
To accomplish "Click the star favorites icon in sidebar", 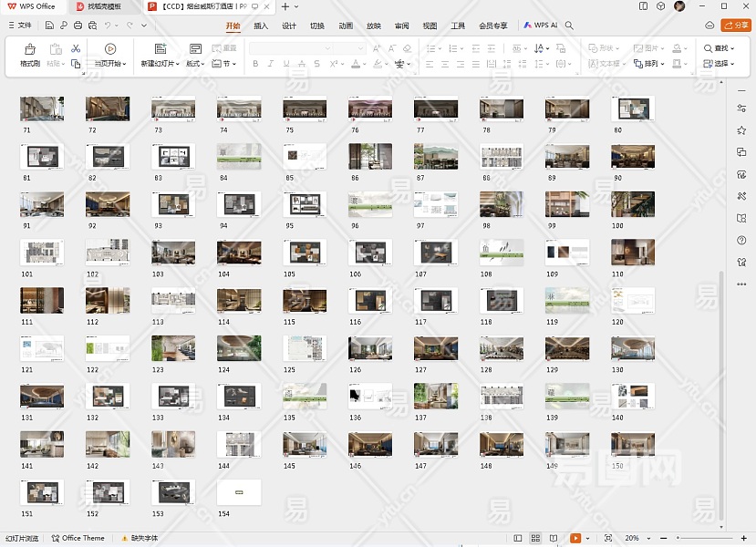I will point(741,130).
